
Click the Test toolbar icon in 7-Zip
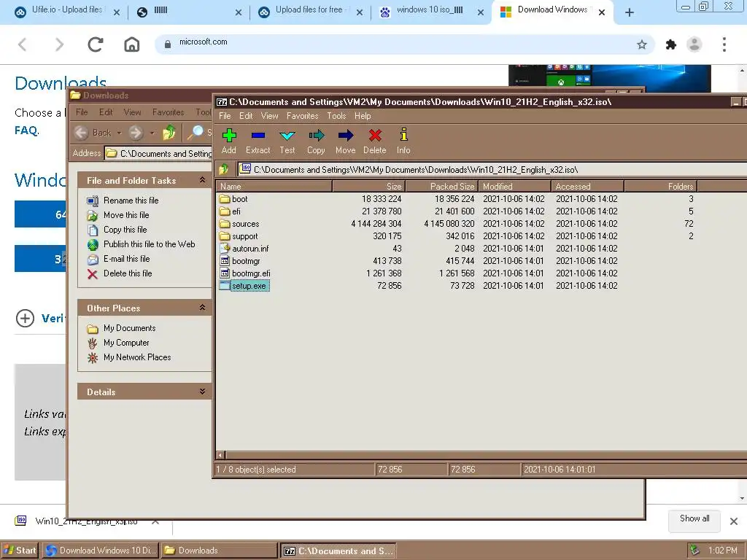pyautogui.click(x=287, y=136)
